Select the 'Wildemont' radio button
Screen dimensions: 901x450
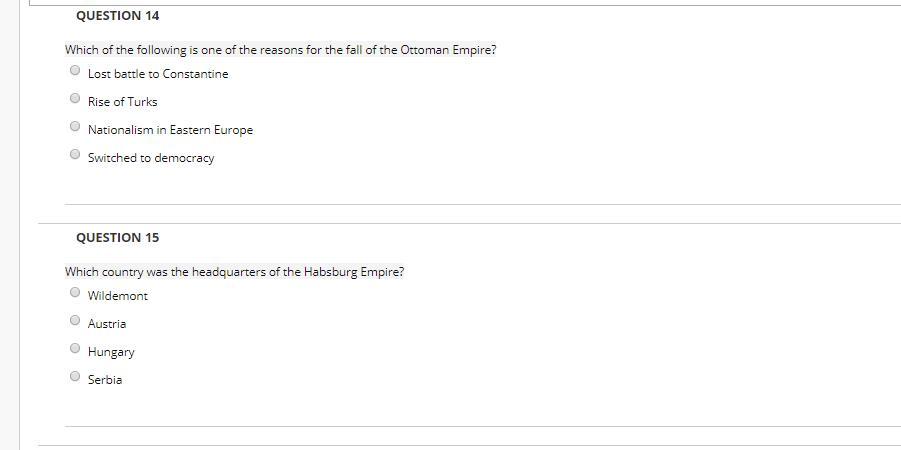click(75, 292)
